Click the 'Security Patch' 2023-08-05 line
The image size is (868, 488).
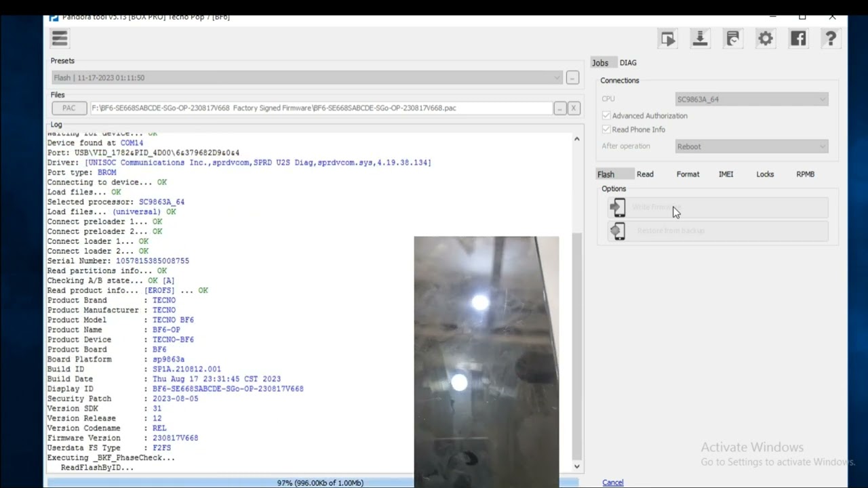(x=123, y=399)
